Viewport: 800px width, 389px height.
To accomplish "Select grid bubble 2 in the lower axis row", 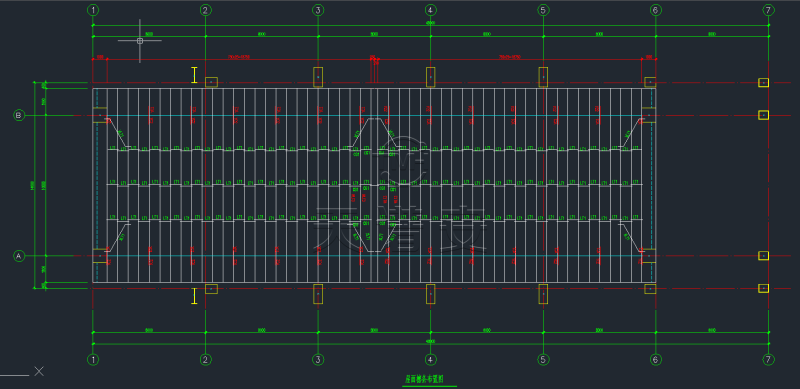I will (206, 359).
